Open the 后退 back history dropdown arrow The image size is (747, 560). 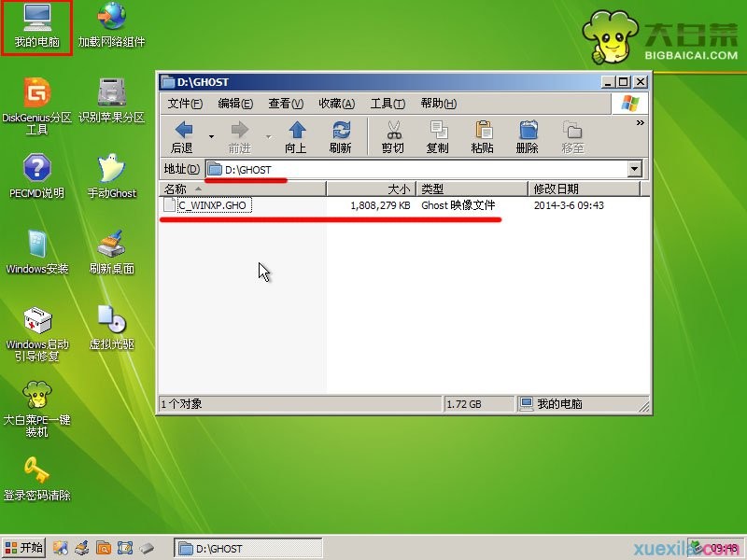[211, 136]
